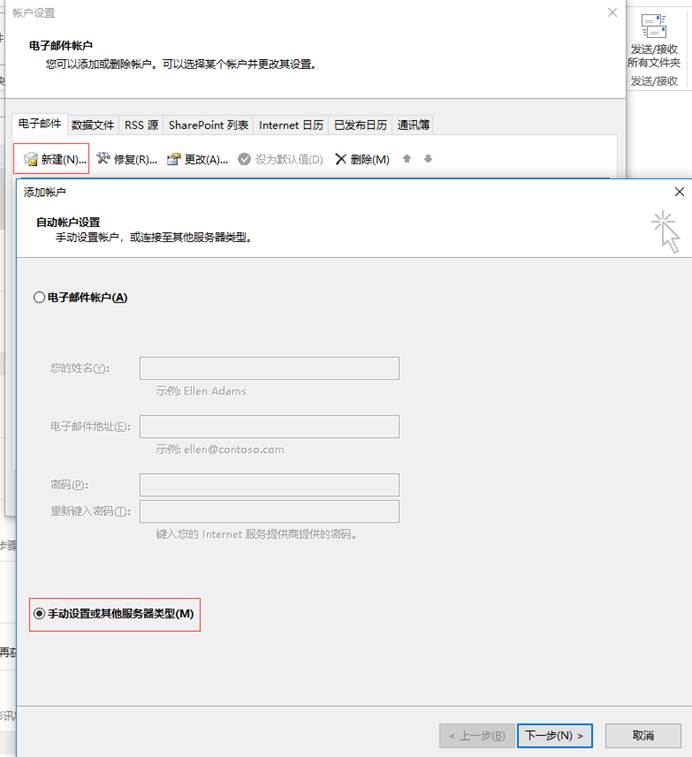Switch to the Internet 日历 tab
692x757 pixels.
click(291, 125)
